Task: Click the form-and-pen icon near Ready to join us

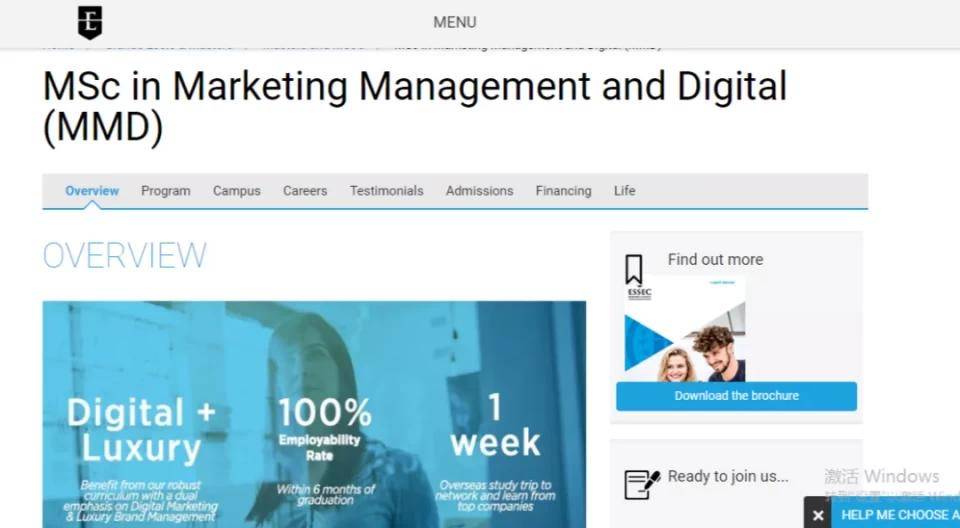Action: point(642,485)
